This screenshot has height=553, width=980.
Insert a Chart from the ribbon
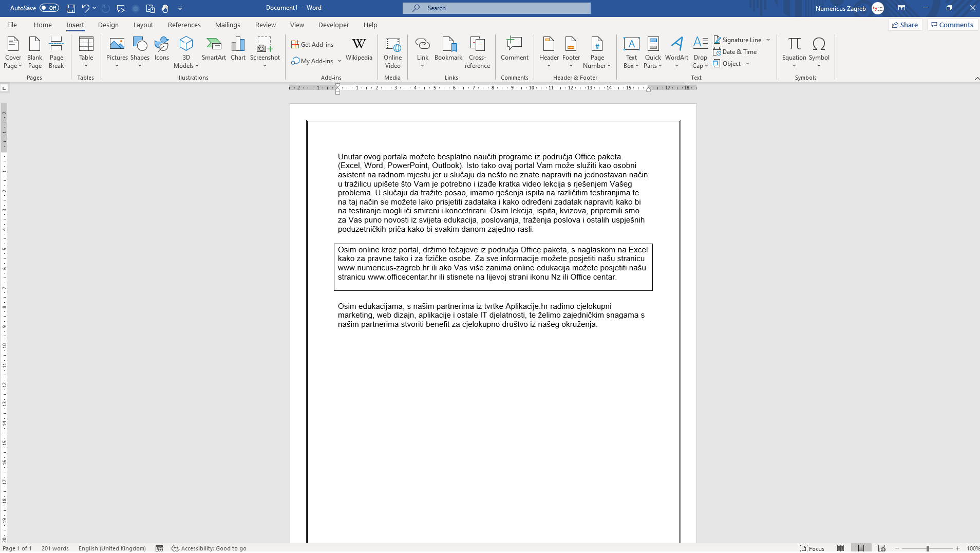tap(238, 49)
